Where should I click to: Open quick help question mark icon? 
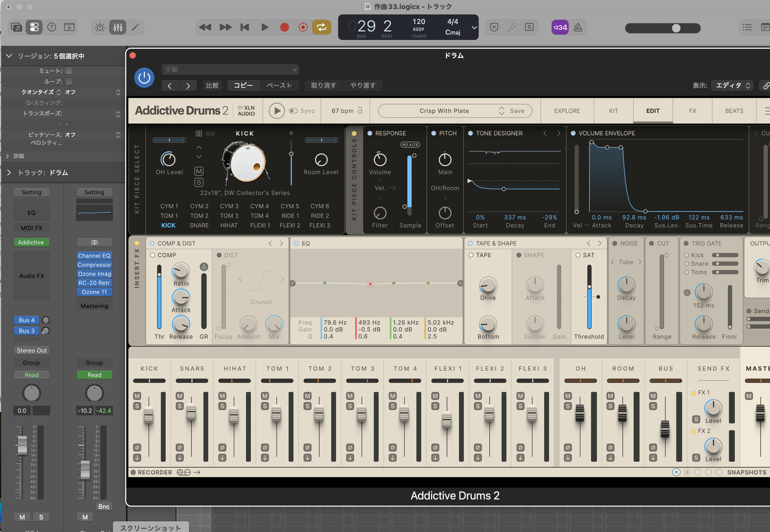click(52, 27)
